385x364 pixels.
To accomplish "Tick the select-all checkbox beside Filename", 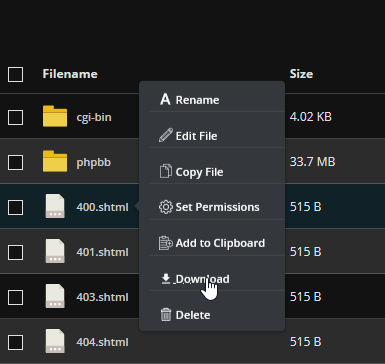I will [15, 74].
